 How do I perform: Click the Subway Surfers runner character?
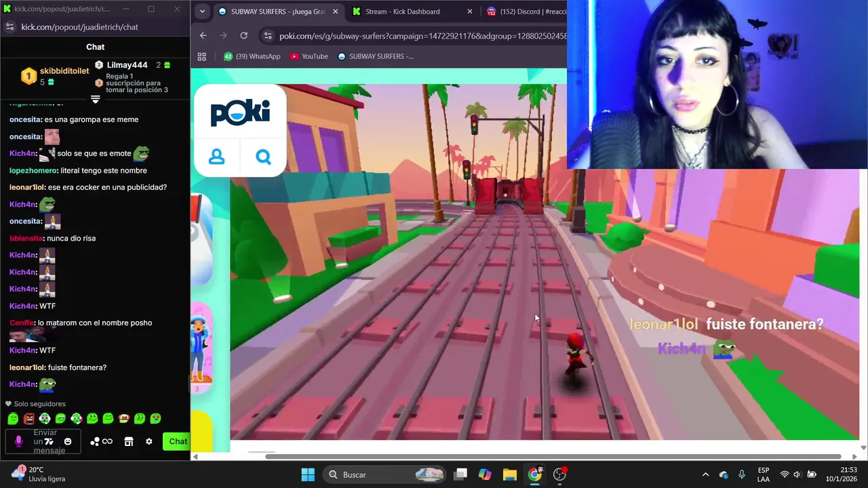(577, 360)
